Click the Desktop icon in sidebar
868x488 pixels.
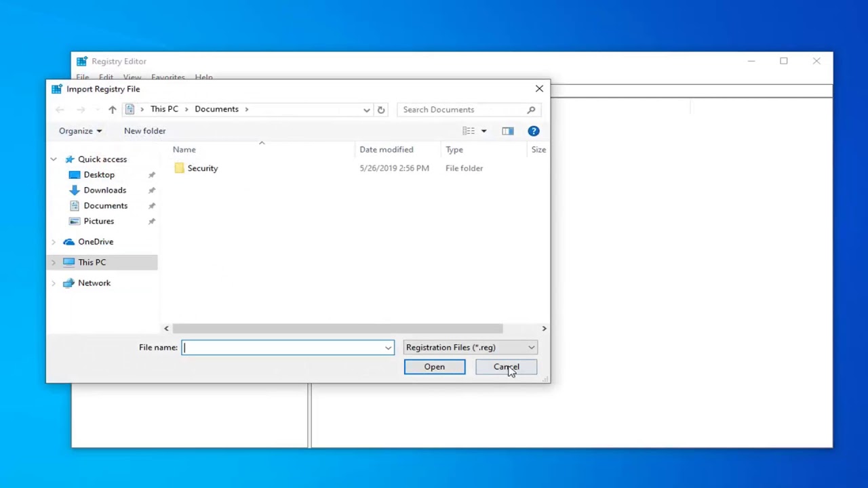point(75,175)
